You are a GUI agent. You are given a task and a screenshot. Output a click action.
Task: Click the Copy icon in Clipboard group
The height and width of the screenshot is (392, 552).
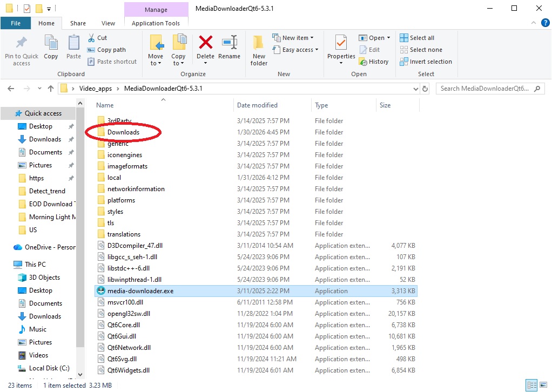pos(51,43)
